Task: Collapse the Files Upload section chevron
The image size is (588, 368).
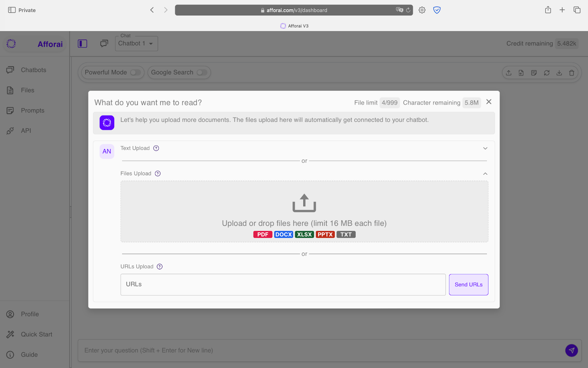Action: tap(485, 174)
